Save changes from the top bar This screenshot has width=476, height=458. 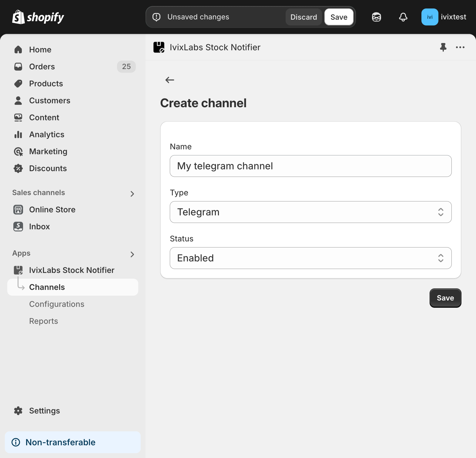pyautogui.click(x=339, y=17)
